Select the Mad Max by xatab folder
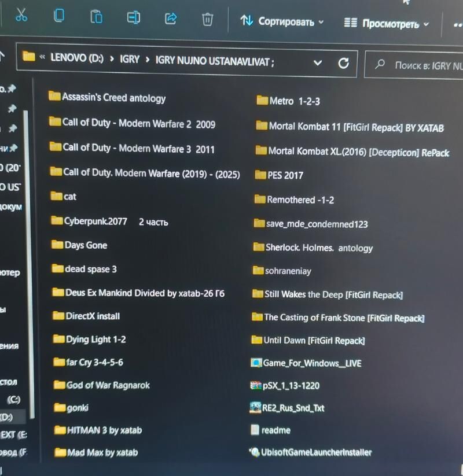 pos(96,452)
